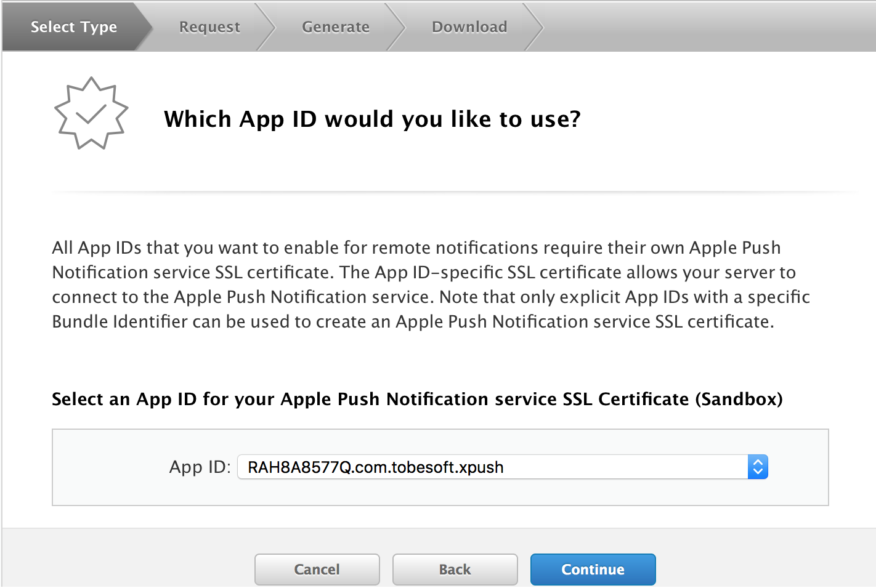Screen dimensions: 876x588
Task: Click the Continue button
Action: 593,569
